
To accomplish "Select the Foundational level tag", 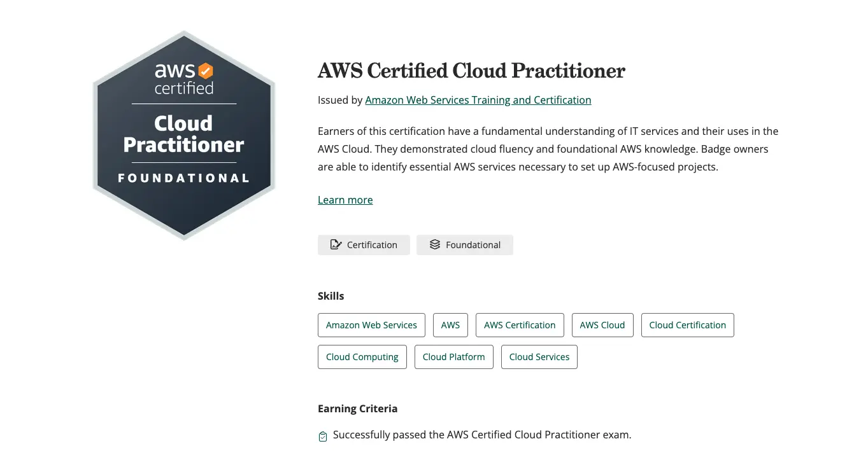I will coord(464,245).
